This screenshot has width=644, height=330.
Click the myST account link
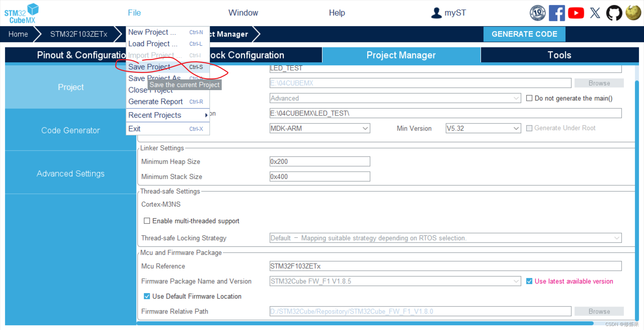tap(455, 13)
